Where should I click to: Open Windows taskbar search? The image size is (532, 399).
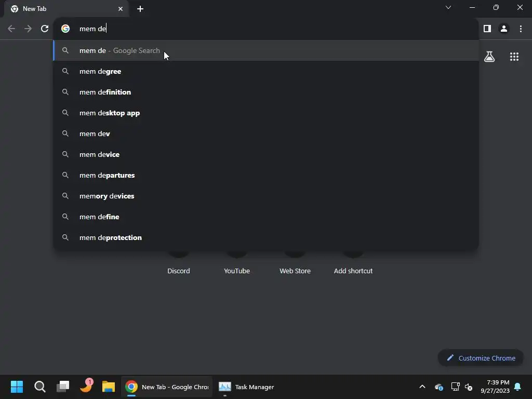(40, 387)
